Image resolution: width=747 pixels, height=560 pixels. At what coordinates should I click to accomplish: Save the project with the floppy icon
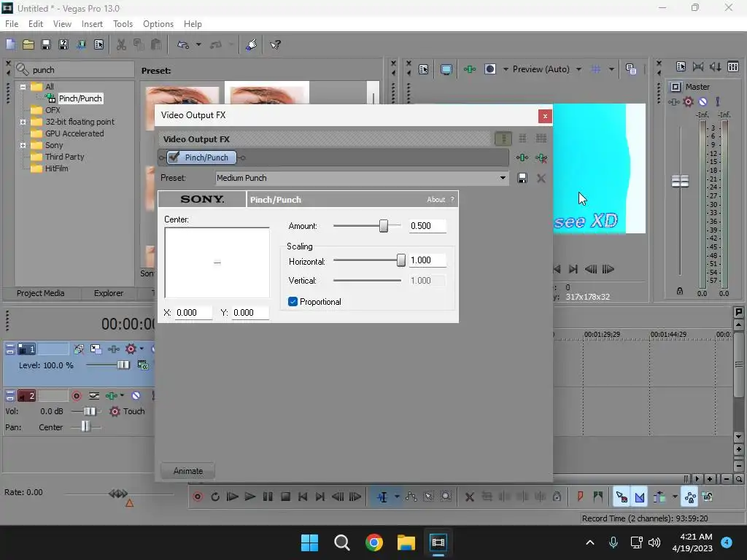pos(46,44)
